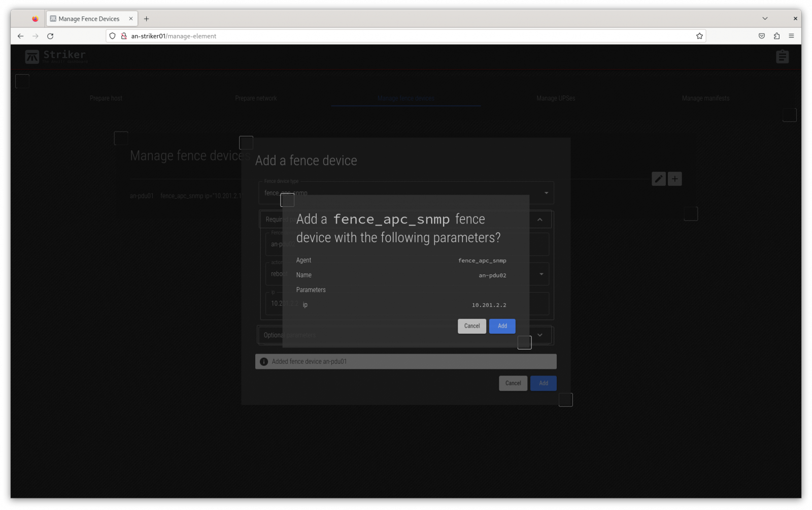812x510 pixels.
Task: Confirm with the blue Add button
Action: pyautogui.click(x=502, y=326)
